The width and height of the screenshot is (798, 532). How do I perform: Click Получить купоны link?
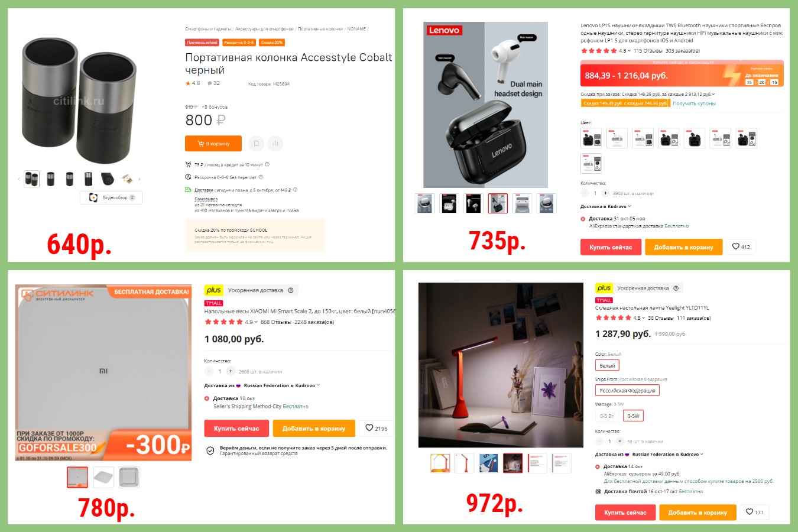point(694,103)
